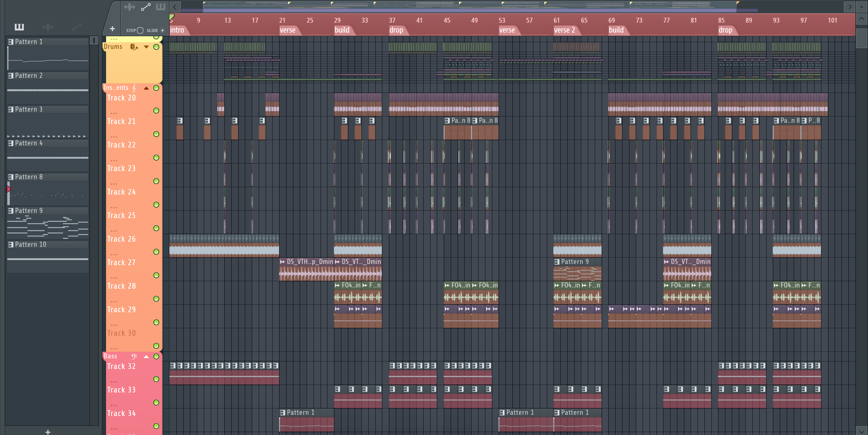Click the DS_VTH..p_Dmin audio clip
This screenshot has width=868, height=435.
(306, 270)
